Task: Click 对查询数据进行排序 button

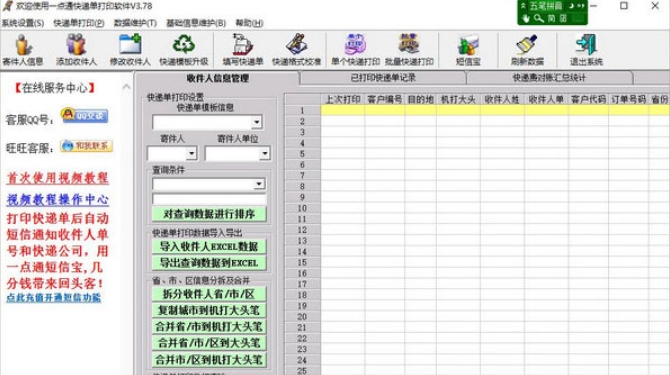Action: point(209,214)
